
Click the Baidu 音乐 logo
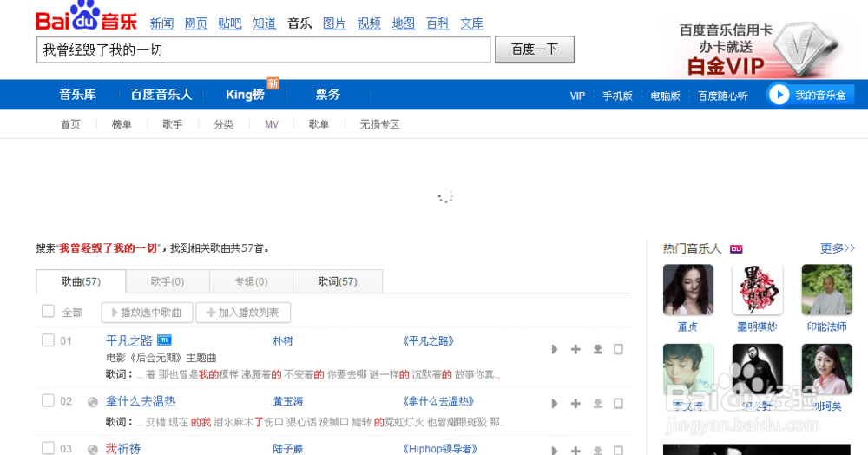click(x=86, y=16)
